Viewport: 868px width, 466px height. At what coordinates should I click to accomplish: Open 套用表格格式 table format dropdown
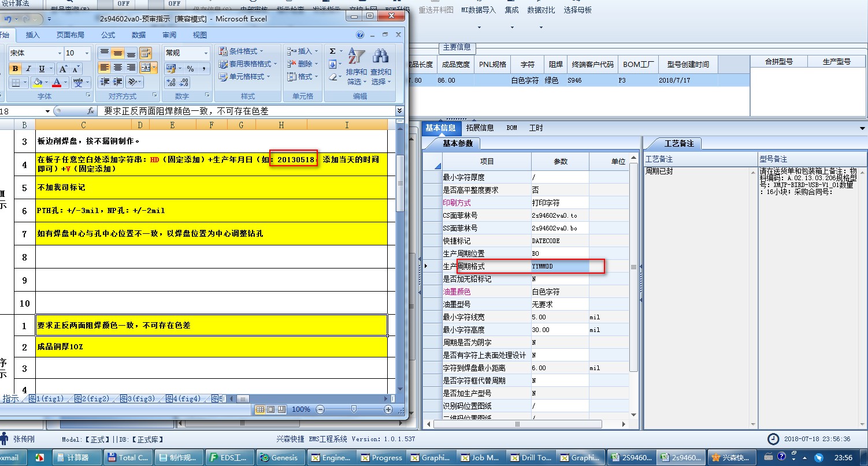click(248, 64)
